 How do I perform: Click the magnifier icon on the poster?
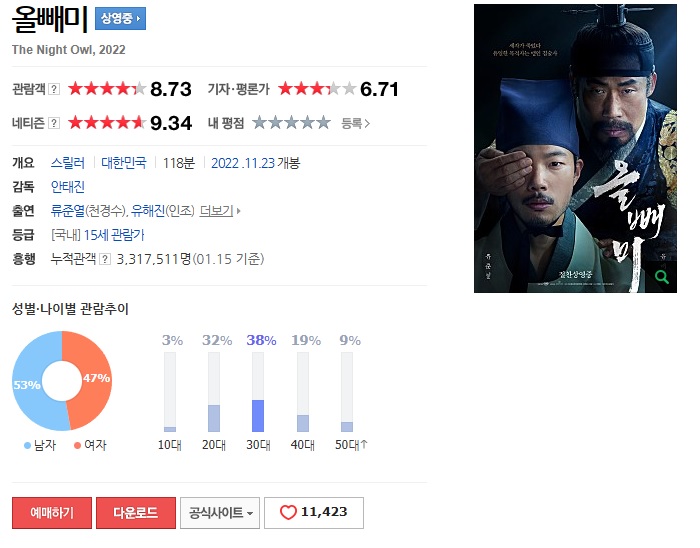point(662,277)
